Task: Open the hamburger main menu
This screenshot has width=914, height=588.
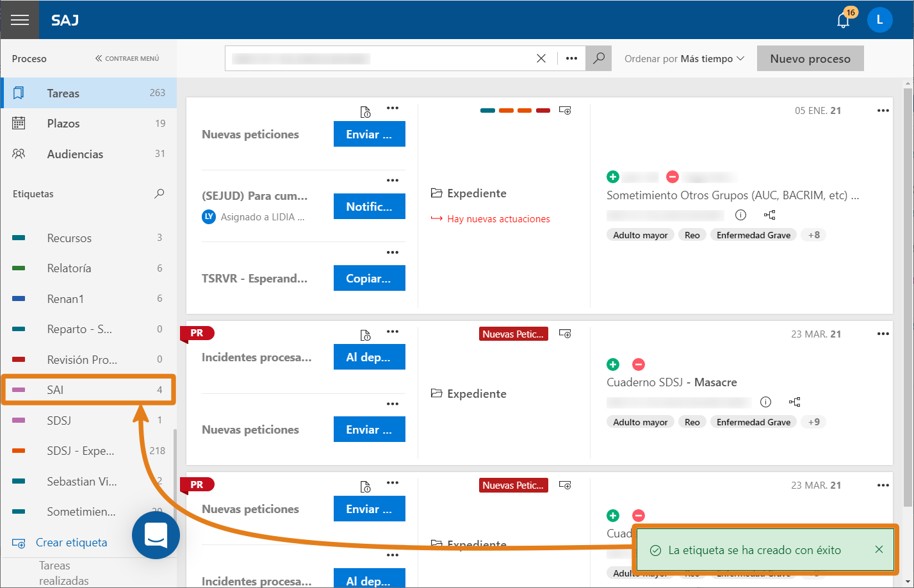Action: click(x=20, y=20)
